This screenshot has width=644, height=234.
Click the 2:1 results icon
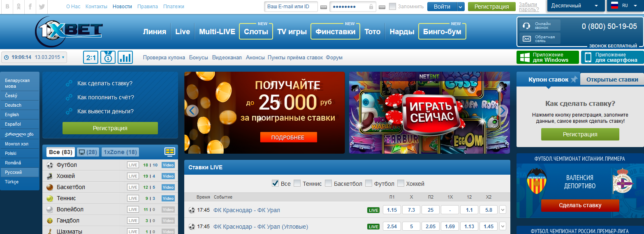click(x=90, y=58)
